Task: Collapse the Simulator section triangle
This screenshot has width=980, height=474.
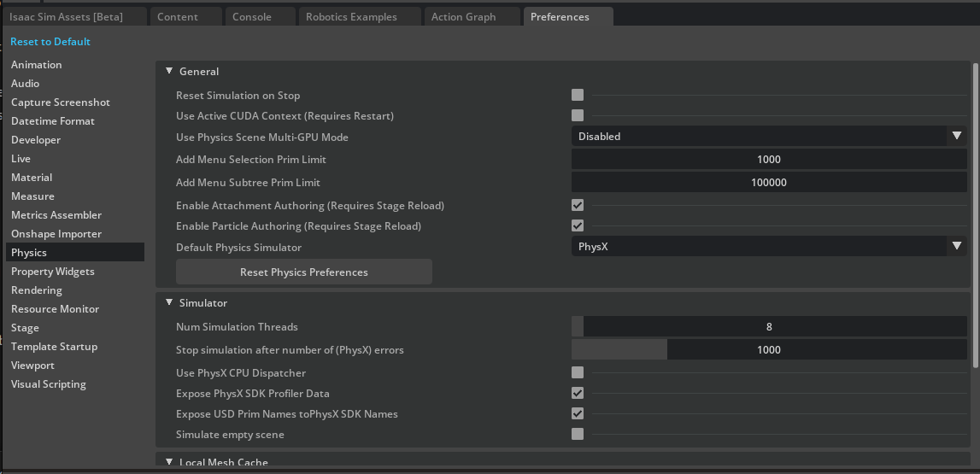Action: coord(169,302)
